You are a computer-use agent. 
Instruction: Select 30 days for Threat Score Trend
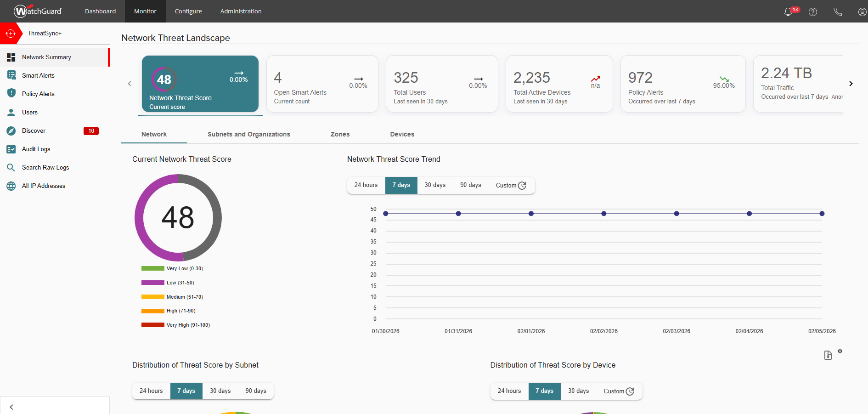[x=435, y=185]
